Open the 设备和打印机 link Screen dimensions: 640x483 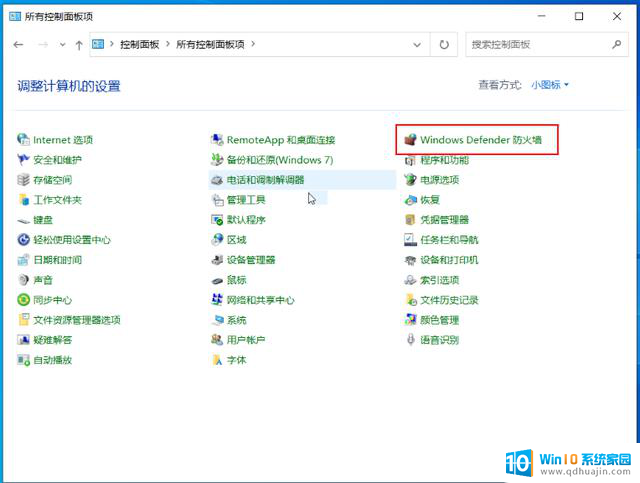(x=449, y=260)
